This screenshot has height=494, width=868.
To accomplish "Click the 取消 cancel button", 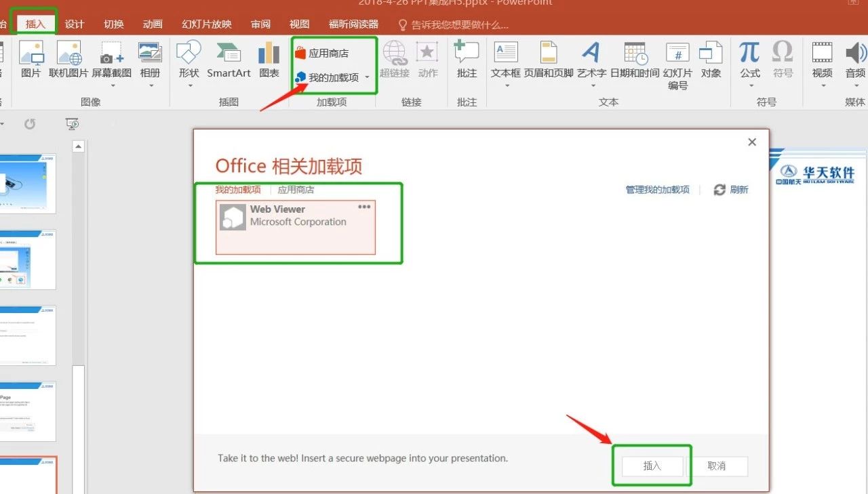I will click(x=717, y=466).
